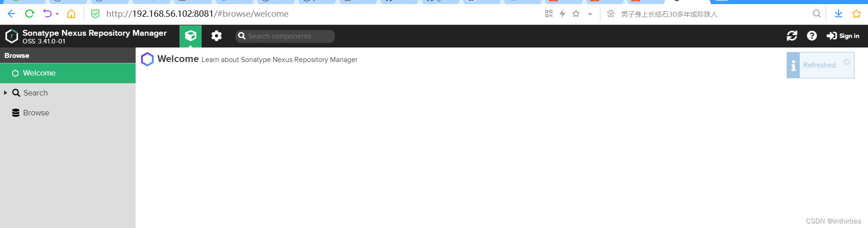Viewport: 868px width, 228px height.
Task: Expand the Search tree node arrow
Action: tap(5, 93)
